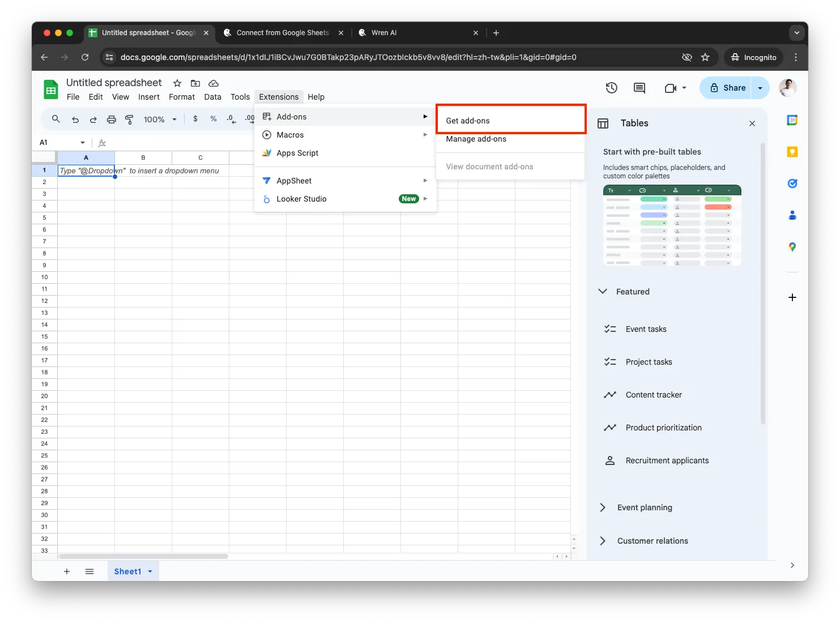Screen dimensions: 840x623
Task: Click the paint format roller icon
Action: point(129,119)
